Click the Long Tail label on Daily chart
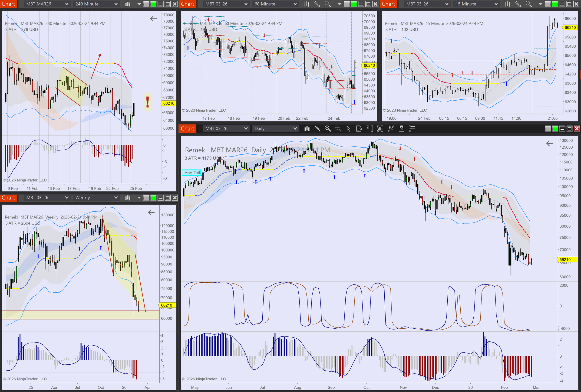Screen dimensions: 581x392 [191, 173]
